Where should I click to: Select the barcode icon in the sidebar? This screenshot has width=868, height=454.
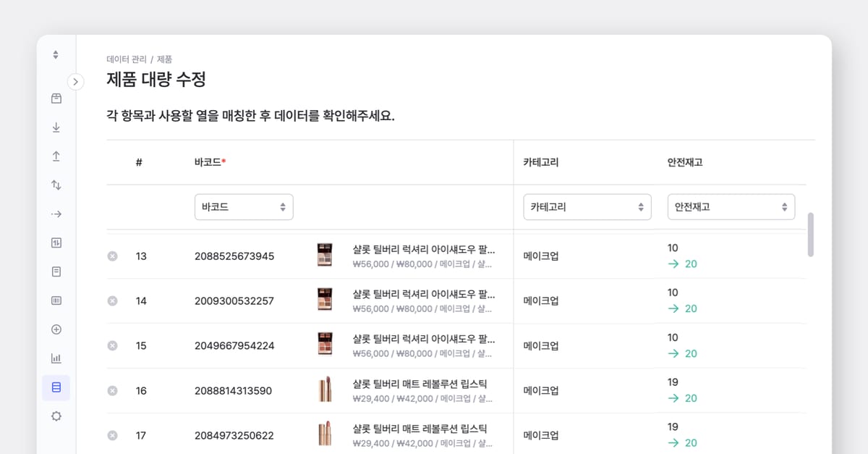(x=56, y=300)
